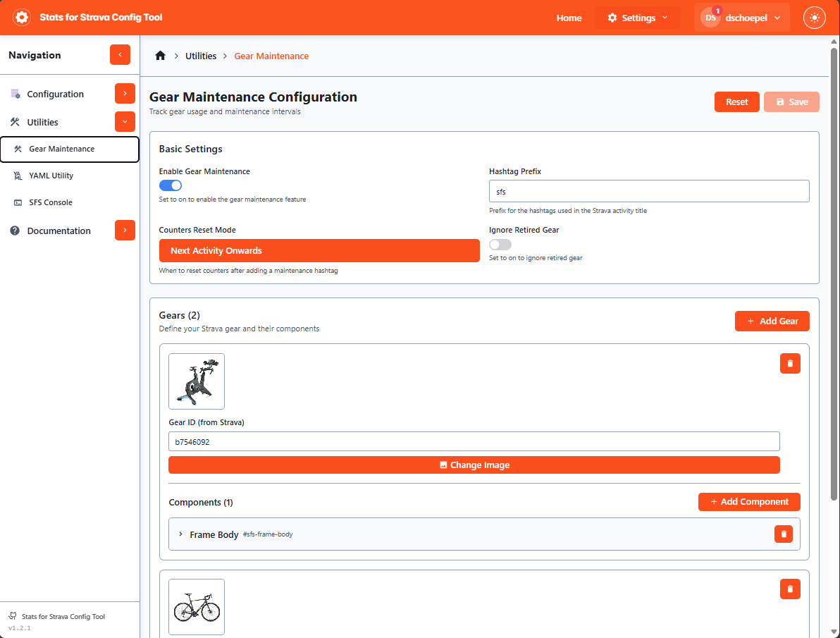Image resolution: width=840 pixels, height=638 pixels.
Task: Delete the Frame Body component
Action: pyautogui.click(x=783, y=534)
